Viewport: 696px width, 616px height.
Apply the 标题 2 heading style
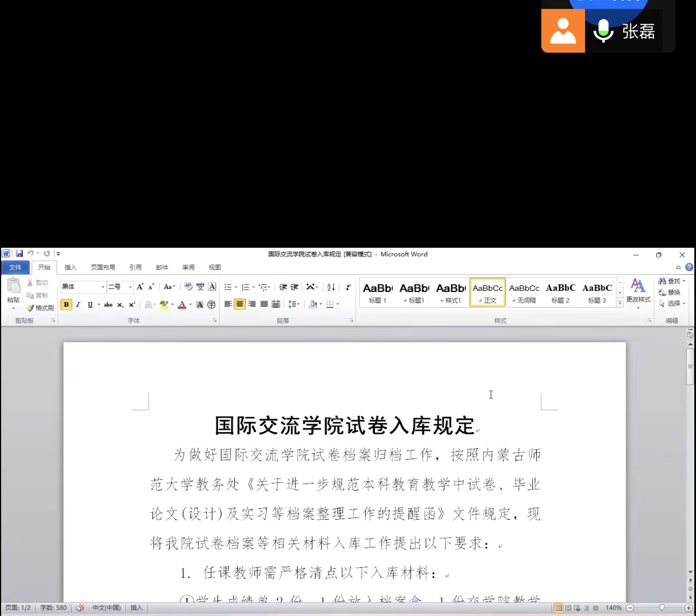[x=560, y=293]
